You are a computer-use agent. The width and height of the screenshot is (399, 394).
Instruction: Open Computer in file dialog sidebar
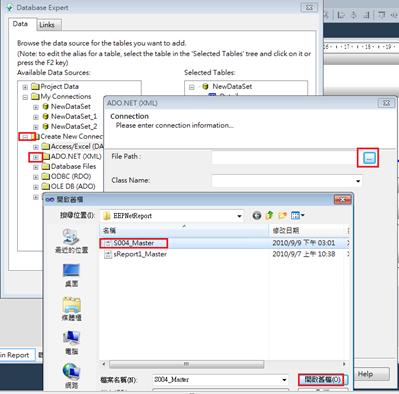coord(71,342)
